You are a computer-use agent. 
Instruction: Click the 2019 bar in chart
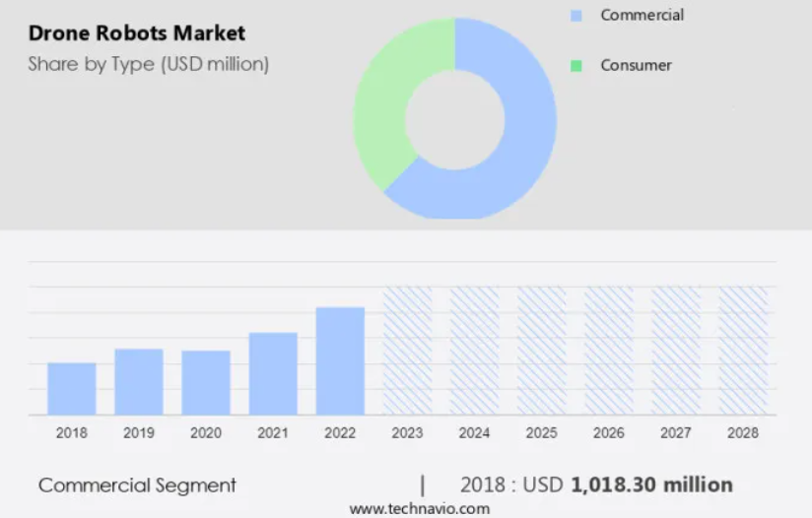(x=139, y=382)
